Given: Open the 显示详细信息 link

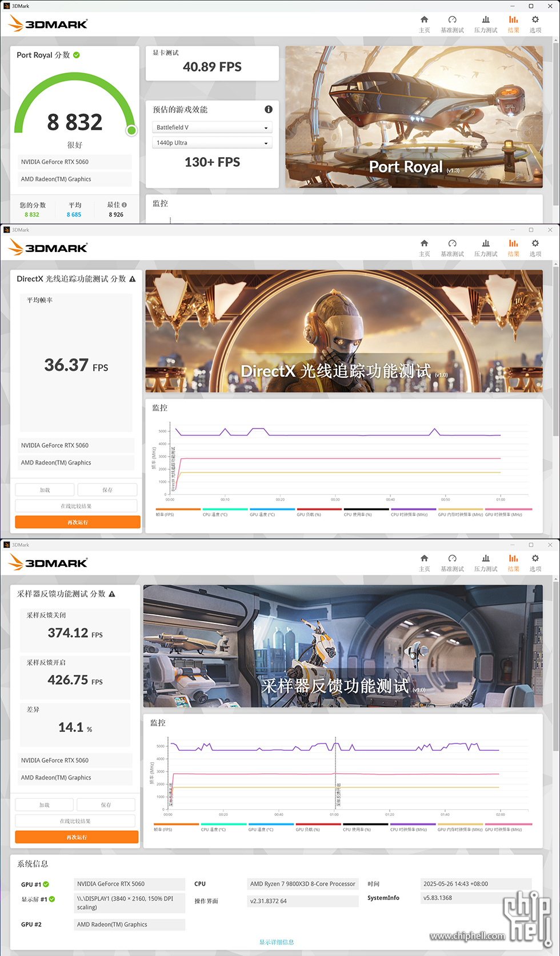Looking at the screenshot, I should point(277,942).
